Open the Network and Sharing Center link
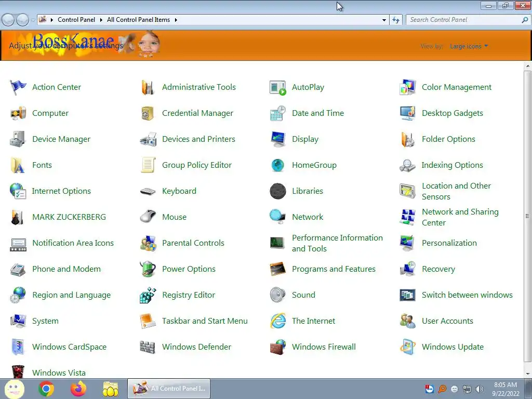 (x=460, y=217)
